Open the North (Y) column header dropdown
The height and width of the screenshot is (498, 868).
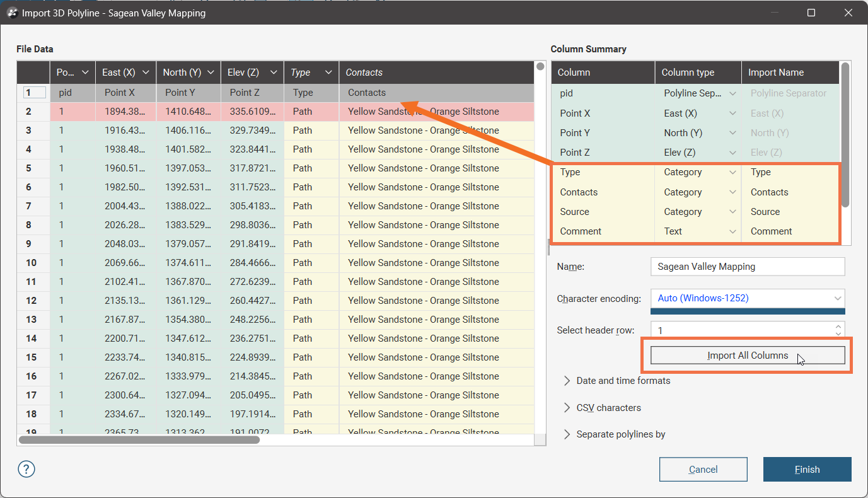211,72
